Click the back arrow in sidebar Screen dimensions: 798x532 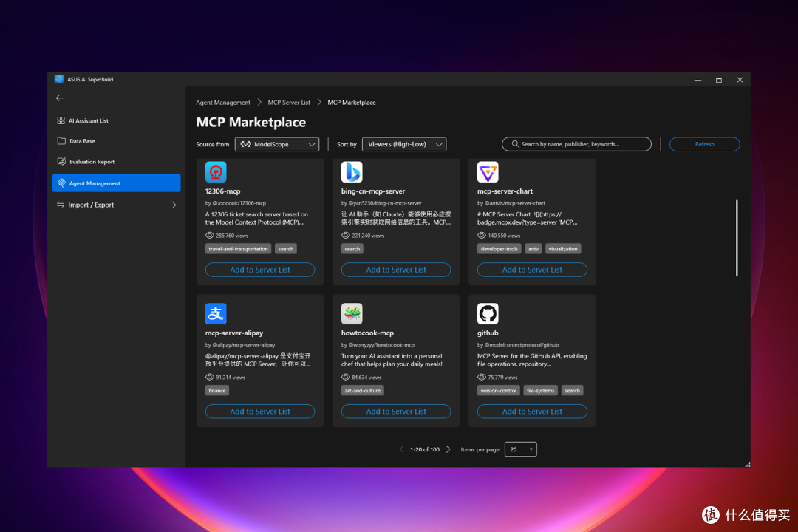click(x=60, y=98)
